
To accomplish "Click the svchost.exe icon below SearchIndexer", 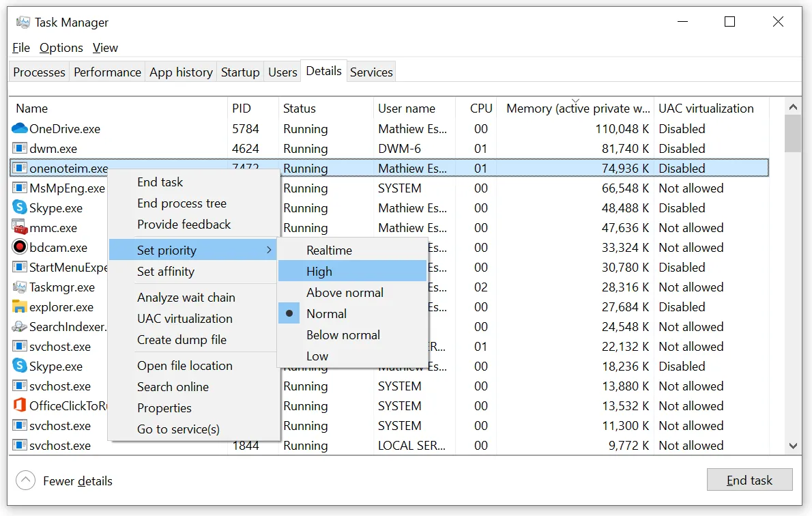I will (20, 346).
